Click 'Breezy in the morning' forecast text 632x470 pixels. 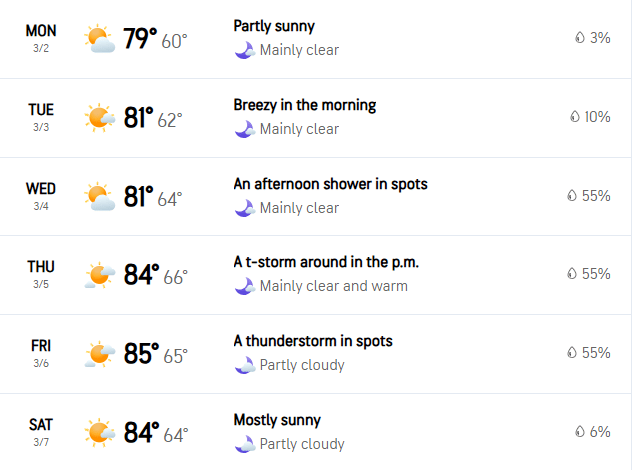[304, 105]
